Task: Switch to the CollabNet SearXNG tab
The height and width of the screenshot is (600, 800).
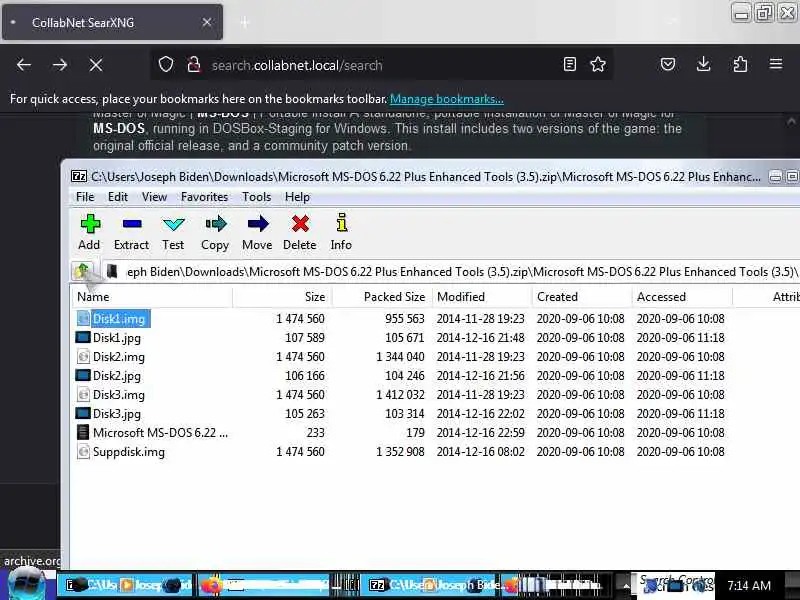Action: pyautogui.click(x=112, y=22)
